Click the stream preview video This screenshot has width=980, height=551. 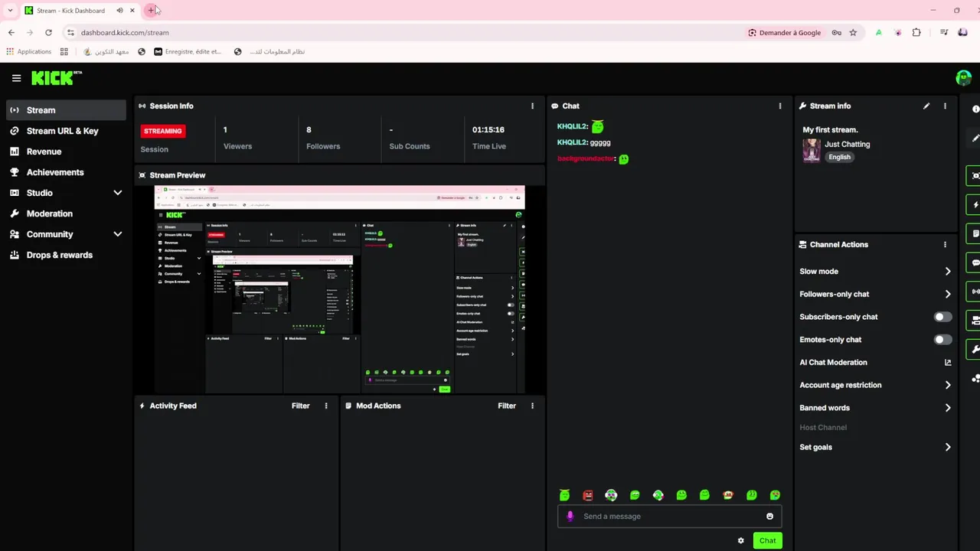[x=340, y=289]
